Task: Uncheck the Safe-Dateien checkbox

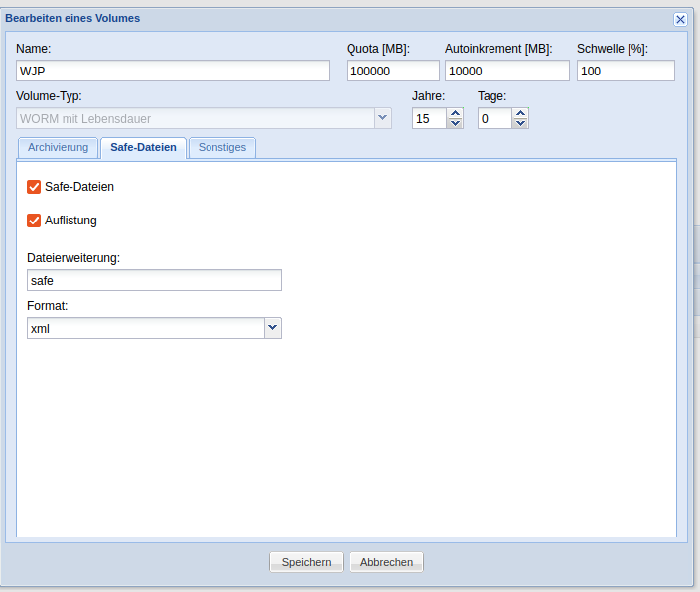Action: pyautogui.click(x=34, y=187)
